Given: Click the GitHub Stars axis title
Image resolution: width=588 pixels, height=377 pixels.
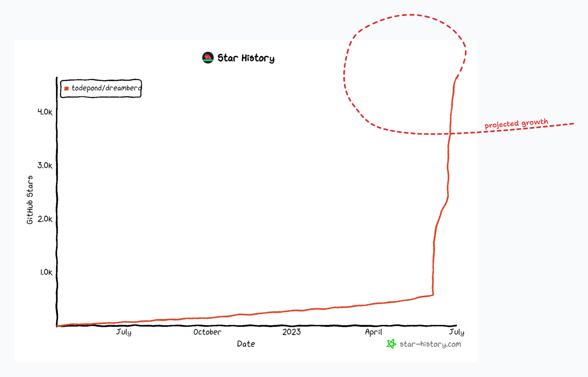Looking at the screenshot, I should 30,199.
